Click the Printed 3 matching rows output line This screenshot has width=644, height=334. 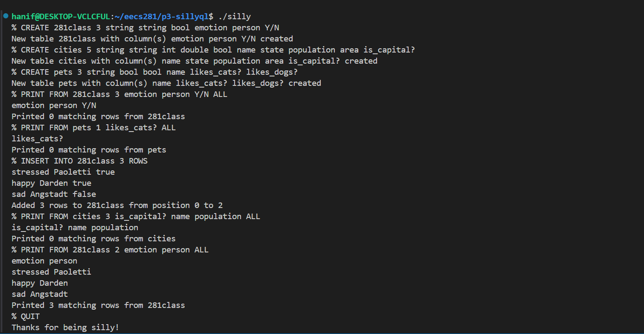pos(98,305)
